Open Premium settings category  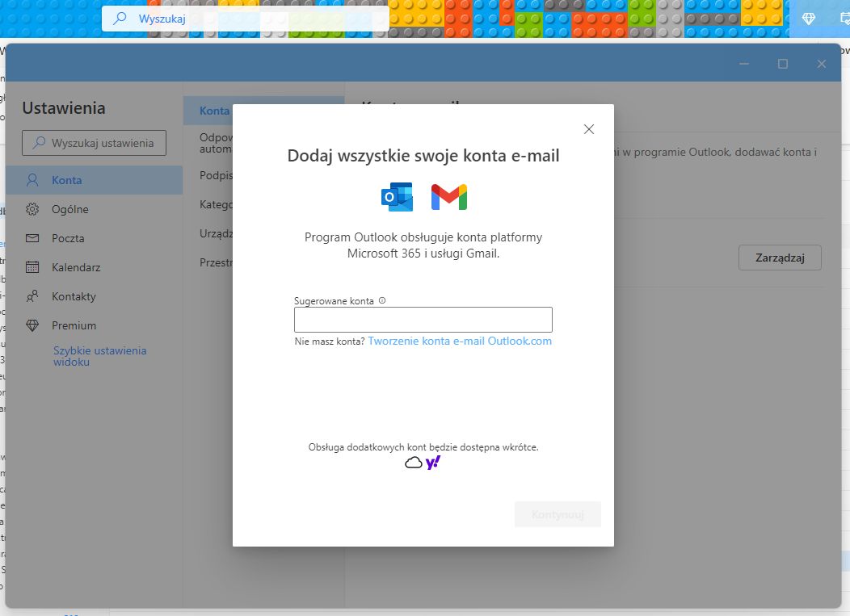[95, 325]
